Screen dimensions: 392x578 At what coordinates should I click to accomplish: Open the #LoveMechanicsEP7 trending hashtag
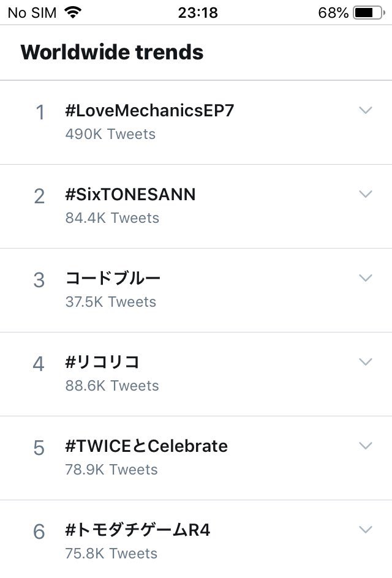pyautogui.click(x=149, y=110)
